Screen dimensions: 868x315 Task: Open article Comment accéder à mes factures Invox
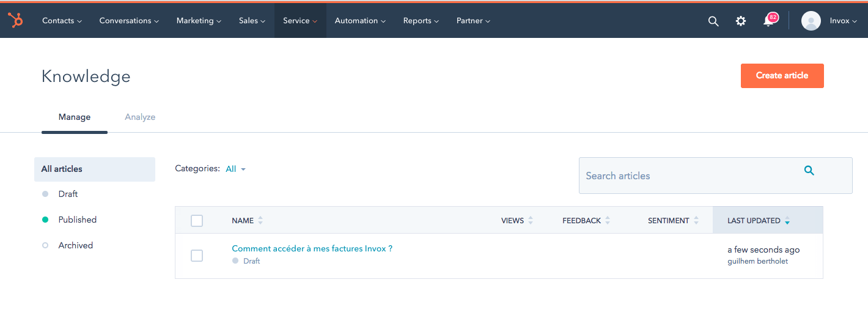[x=312, y=249]
